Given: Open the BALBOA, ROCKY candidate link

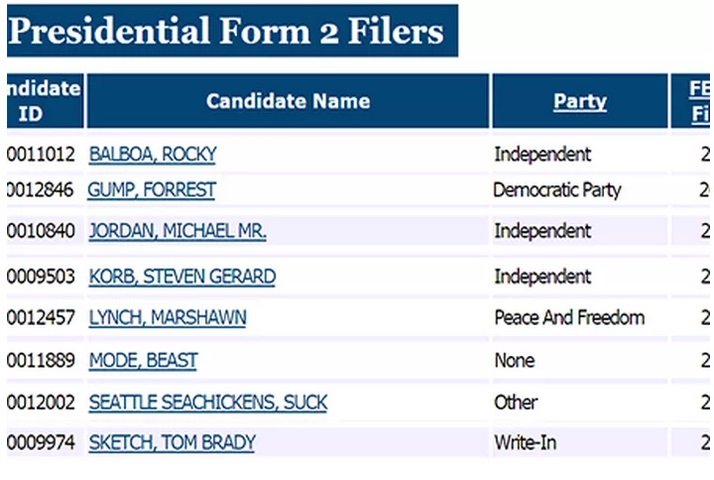Looking at the screenshot, I should (152, 154).
